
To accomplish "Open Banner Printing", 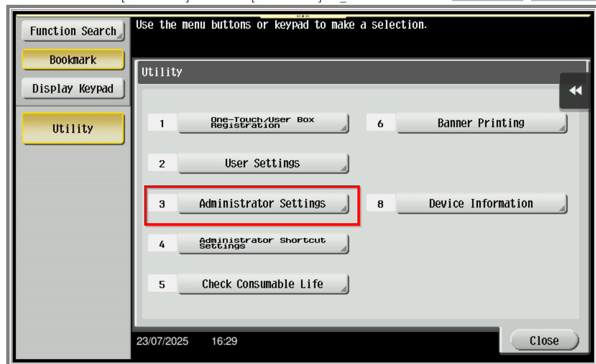I will point(481,123).
